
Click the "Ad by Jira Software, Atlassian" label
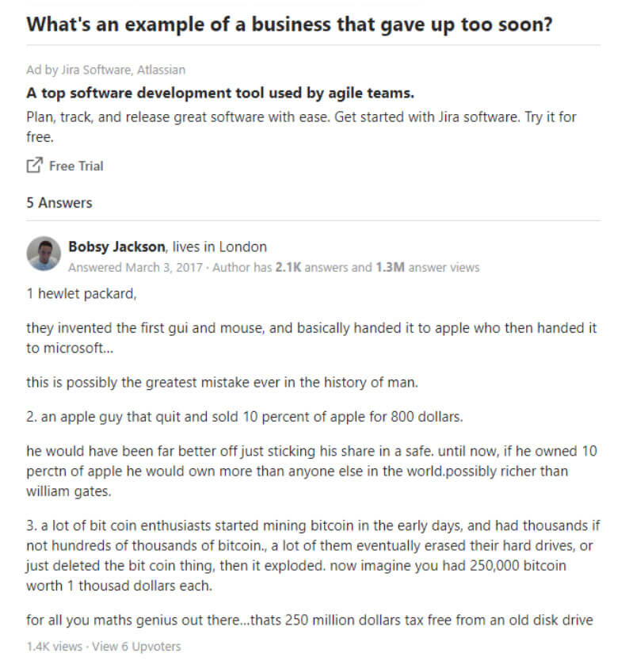tap(106, 70)
